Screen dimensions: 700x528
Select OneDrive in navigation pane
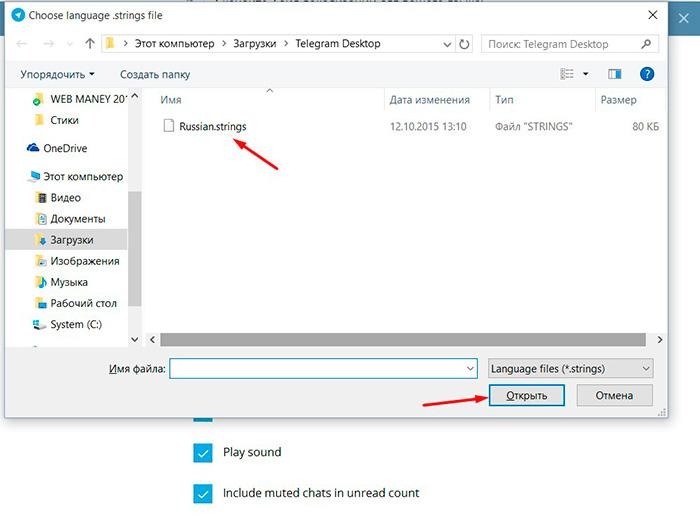(x=57, y=148)
